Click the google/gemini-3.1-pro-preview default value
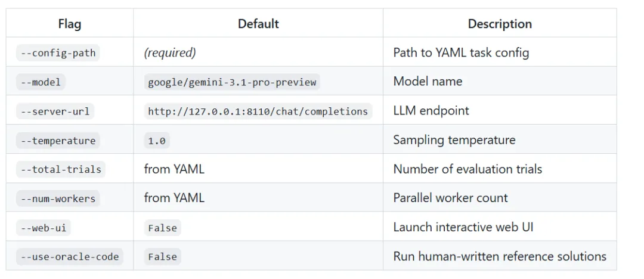The width and height of the screenshot is (644, 279). point(232,82)
